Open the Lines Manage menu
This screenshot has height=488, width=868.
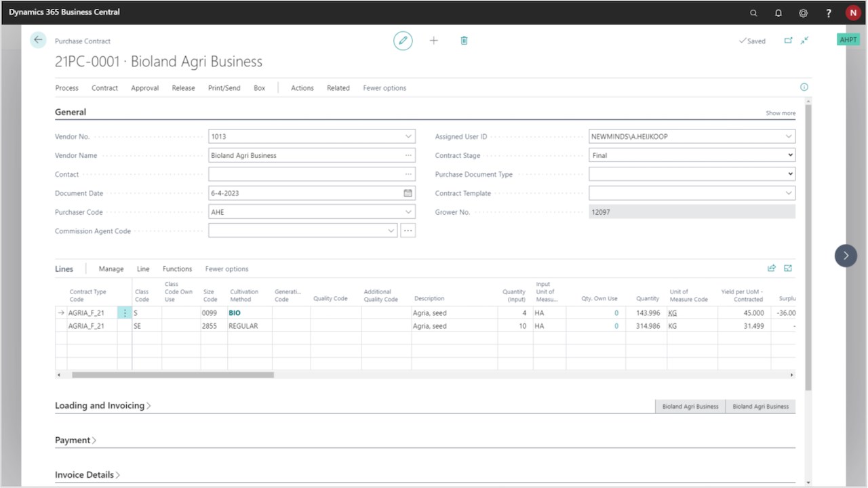pyautogui.click(x=111, y=269)
